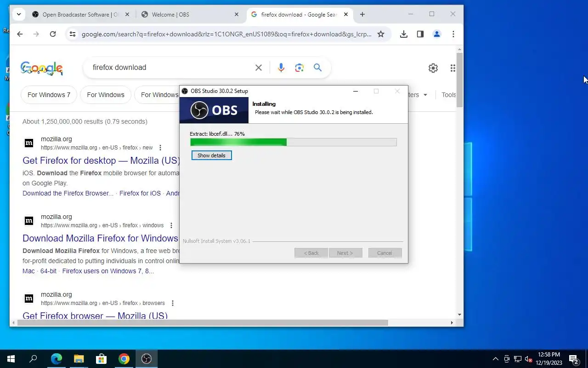Open muted volume tray icon
The width and height of the screenshot is (588, 368).
click(x=528, y=359)
